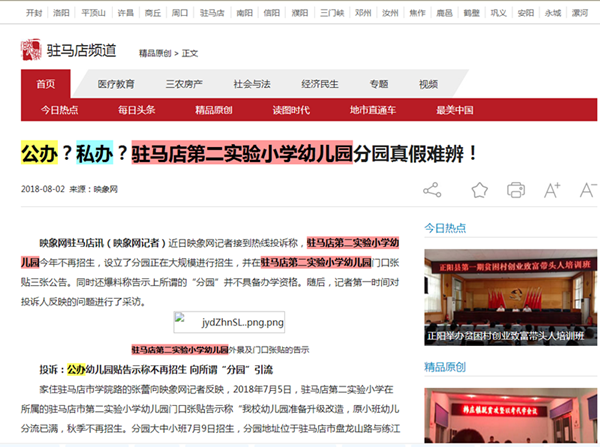
Task: Go to the 周口 city link
Action: tap(180, 13)
